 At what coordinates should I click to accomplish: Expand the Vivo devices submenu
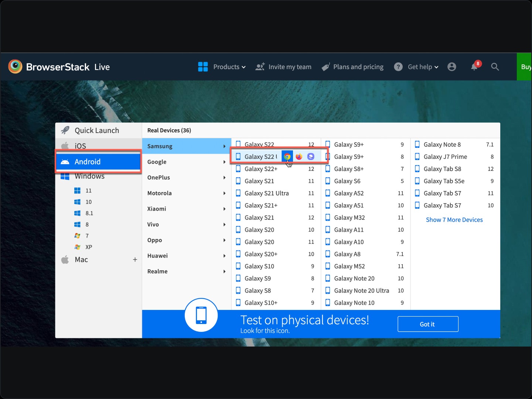187,224
